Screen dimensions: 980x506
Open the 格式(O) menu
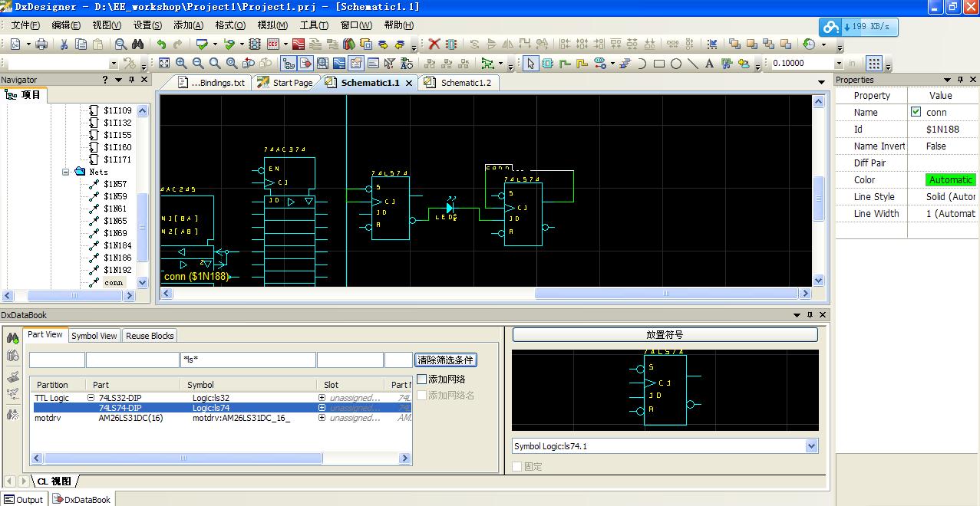point(230,25)
